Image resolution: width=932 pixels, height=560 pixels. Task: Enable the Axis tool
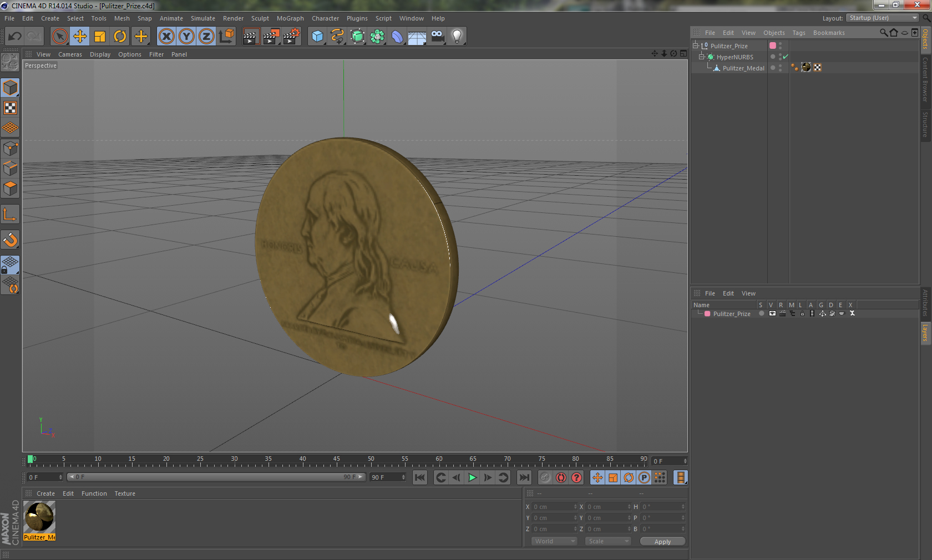point(10,214)
